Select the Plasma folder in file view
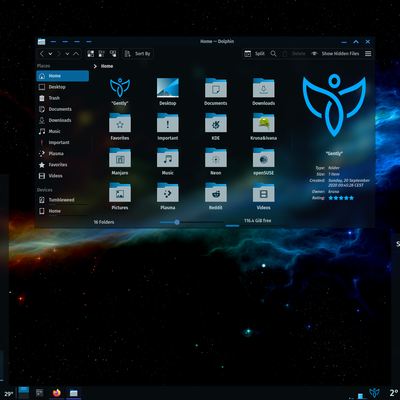The height and width of the screenshot is (400, 400). (x=168, y=192)
